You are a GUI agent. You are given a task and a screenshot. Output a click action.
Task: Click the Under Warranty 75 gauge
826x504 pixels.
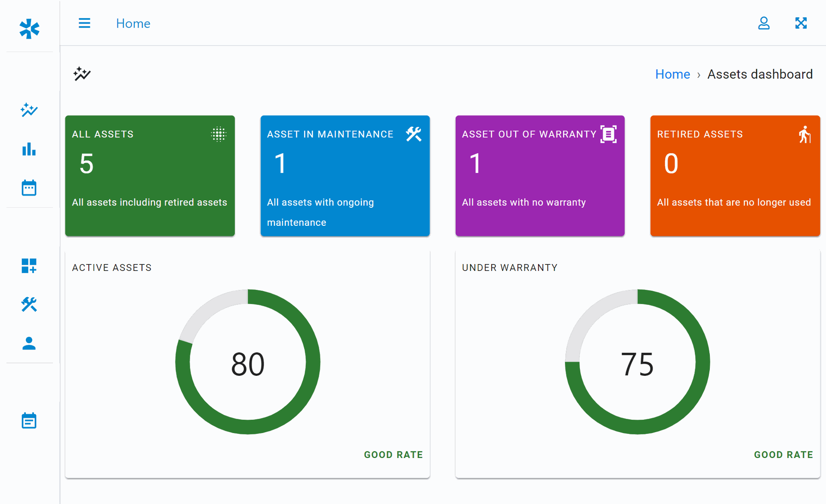tap(637, 362)
